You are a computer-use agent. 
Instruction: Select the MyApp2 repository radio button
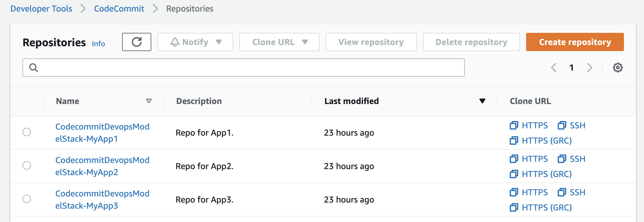pos(27,165)
